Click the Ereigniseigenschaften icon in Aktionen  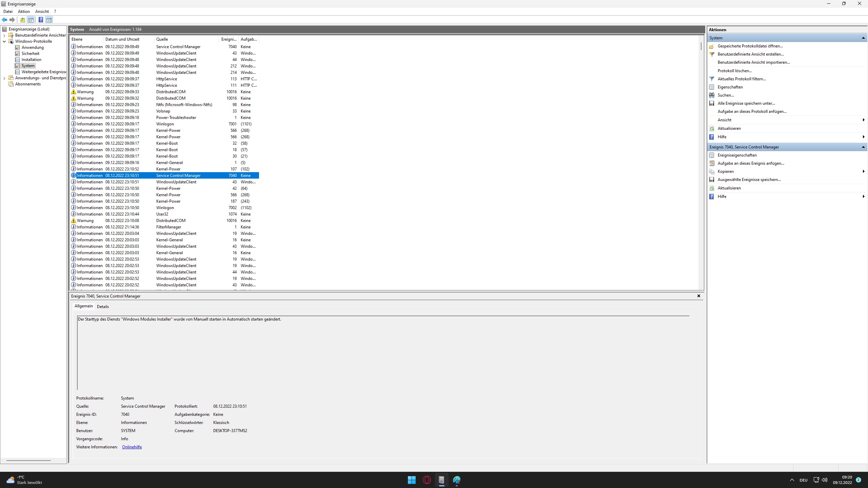tap(712, 155)
